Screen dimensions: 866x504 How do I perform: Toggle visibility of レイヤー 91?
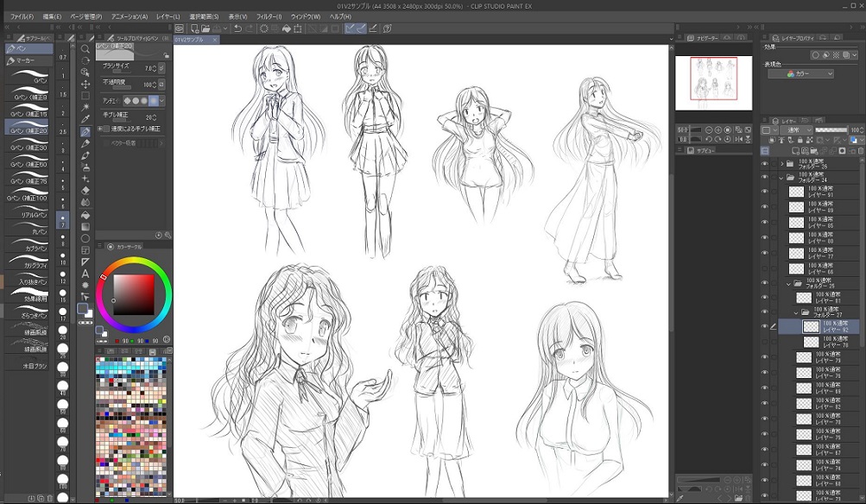coord(764,192)
